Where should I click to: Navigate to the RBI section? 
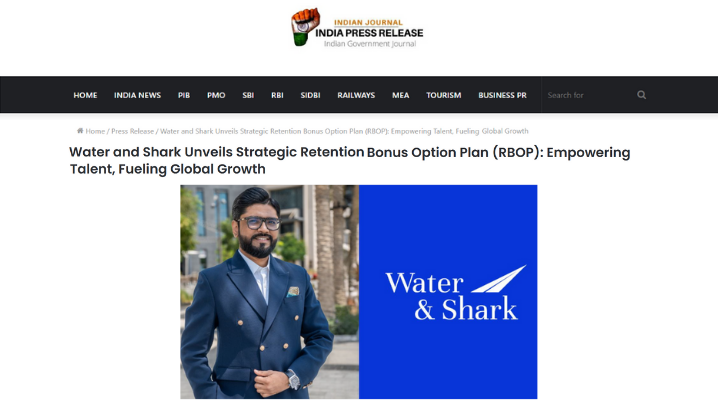pyautogui.click(x=277, y=95)
